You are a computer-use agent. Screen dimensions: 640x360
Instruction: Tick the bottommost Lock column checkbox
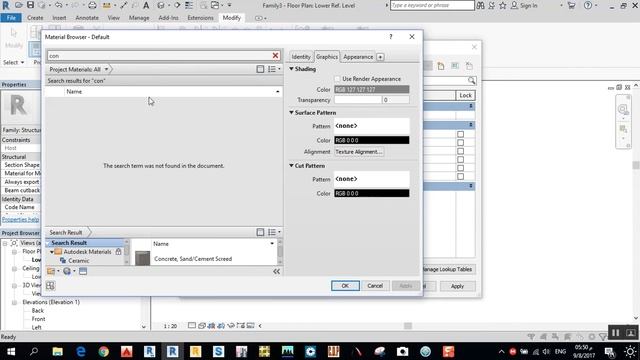click(x=460, y=177)
